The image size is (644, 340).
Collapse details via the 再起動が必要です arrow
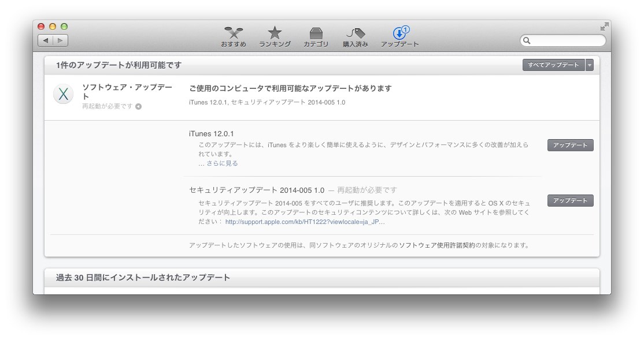coord(138,107)
